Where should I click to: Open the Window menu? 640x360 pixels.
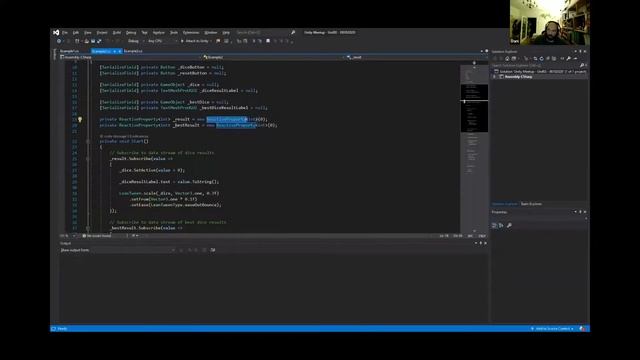(211, 33)
